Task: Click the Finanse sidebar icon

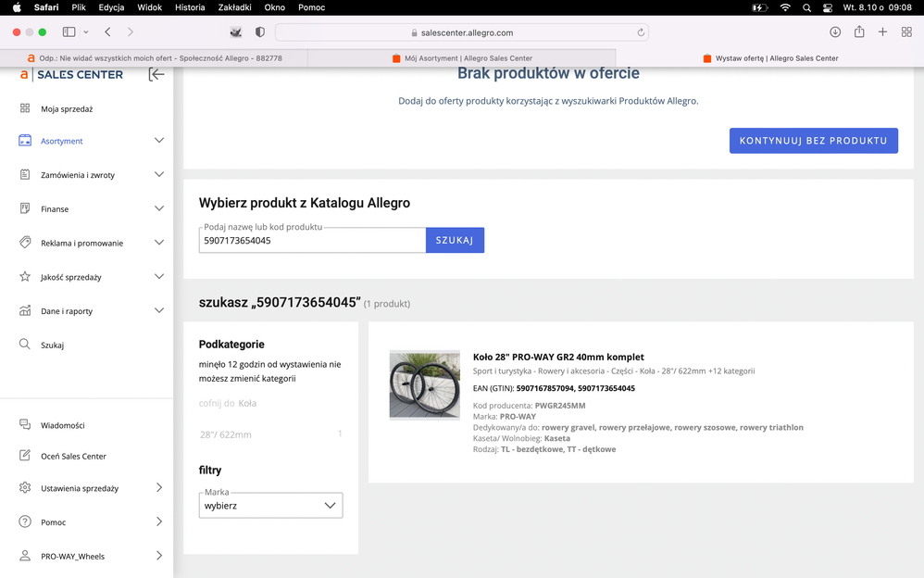Action: pyautogui.click(x=25, y=208)
